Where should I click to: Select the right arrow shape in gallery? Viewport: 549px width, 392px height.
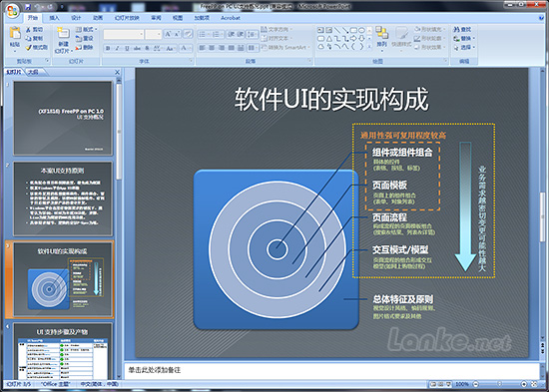[353, 38]
